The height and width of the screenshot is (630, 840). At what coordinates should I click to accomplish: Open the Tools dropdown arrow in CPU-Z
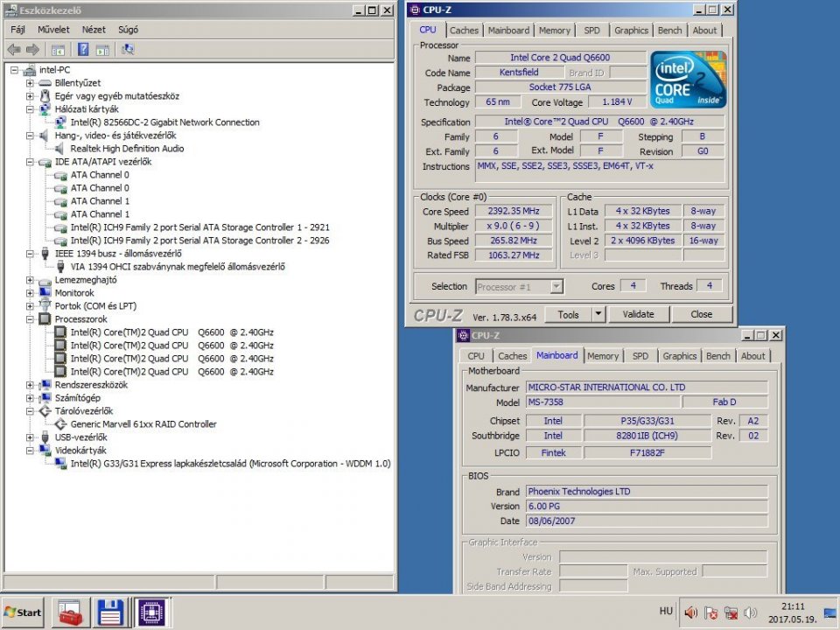point(598,314)
